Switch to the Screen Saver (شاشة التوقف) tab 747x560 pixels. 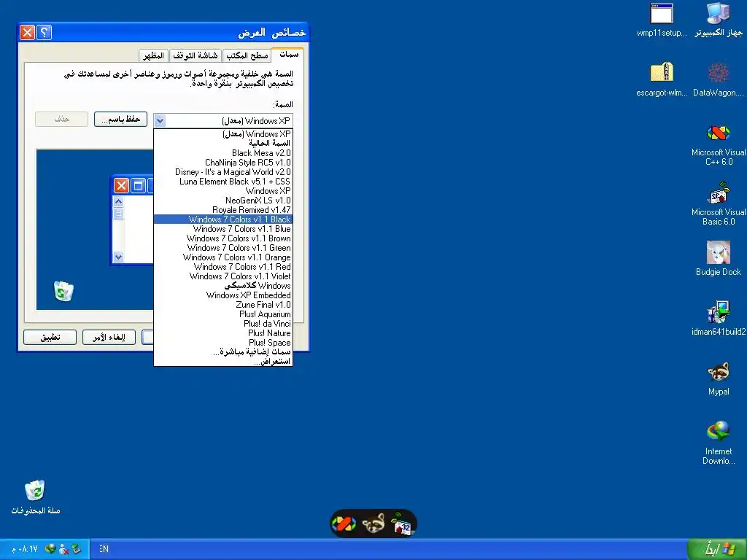click(x=196, y=55)
